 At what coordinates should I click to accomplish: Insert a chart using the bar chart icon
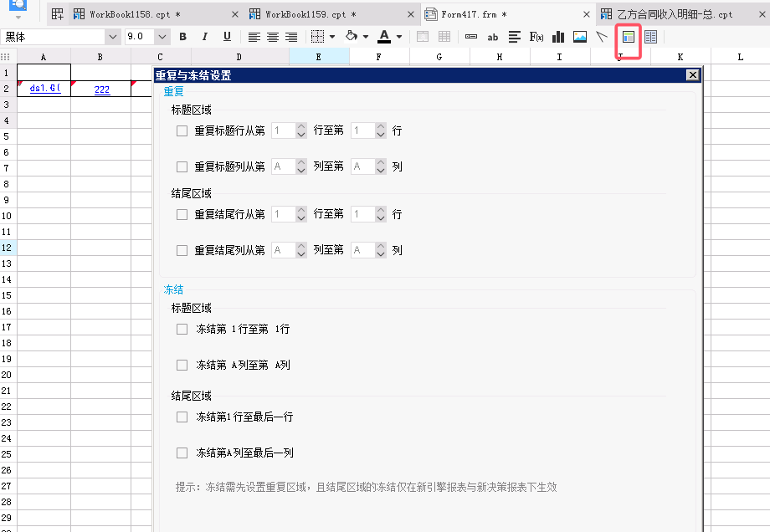coord(558,37)
